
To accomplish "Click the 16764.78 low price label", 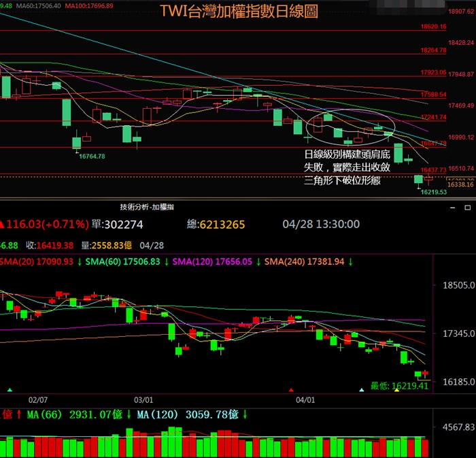I will coord(92,157).
